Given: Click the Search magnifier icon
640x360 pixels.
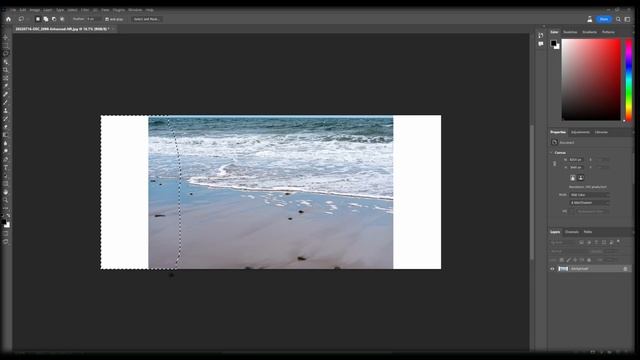Looking at the screenshot, I should click(618, 19).
